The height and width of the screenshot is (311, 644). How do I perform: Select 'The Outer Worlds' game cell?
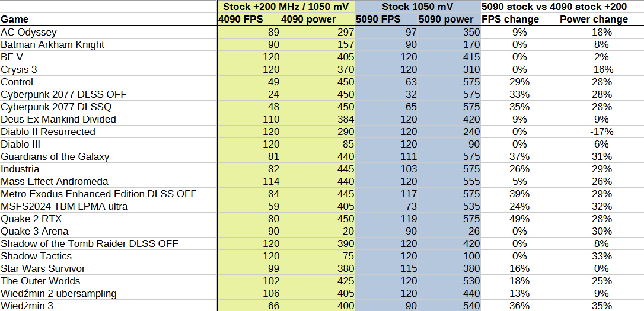coord(109,281)
